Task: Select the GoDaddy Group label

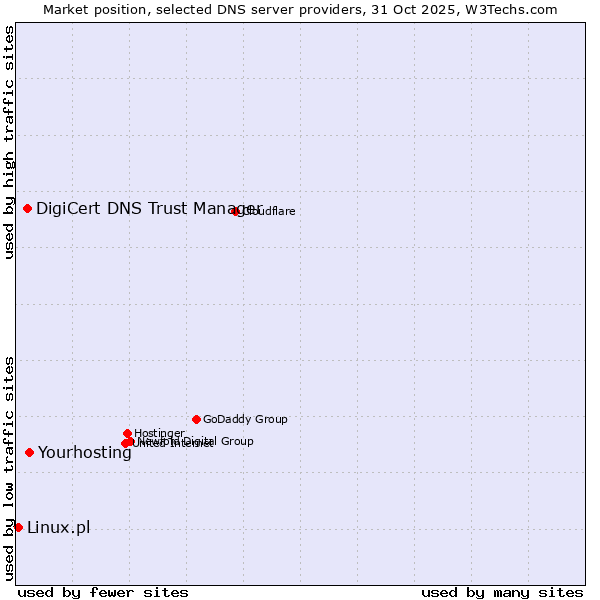Action: (x=245, y=420)
